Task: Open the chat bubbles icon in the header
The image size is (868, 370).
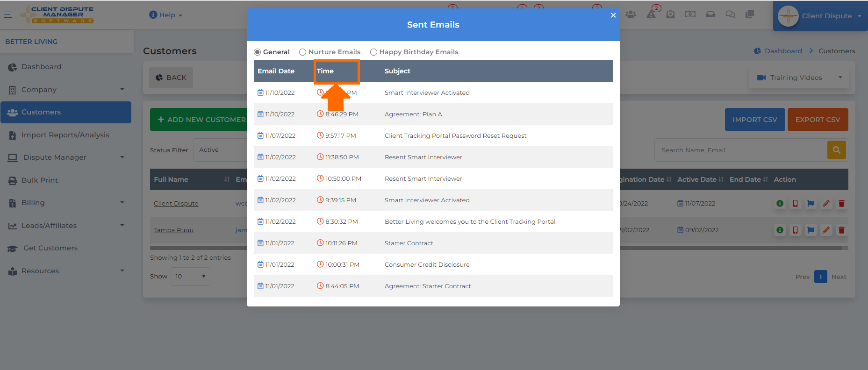Action: (730, 14)
